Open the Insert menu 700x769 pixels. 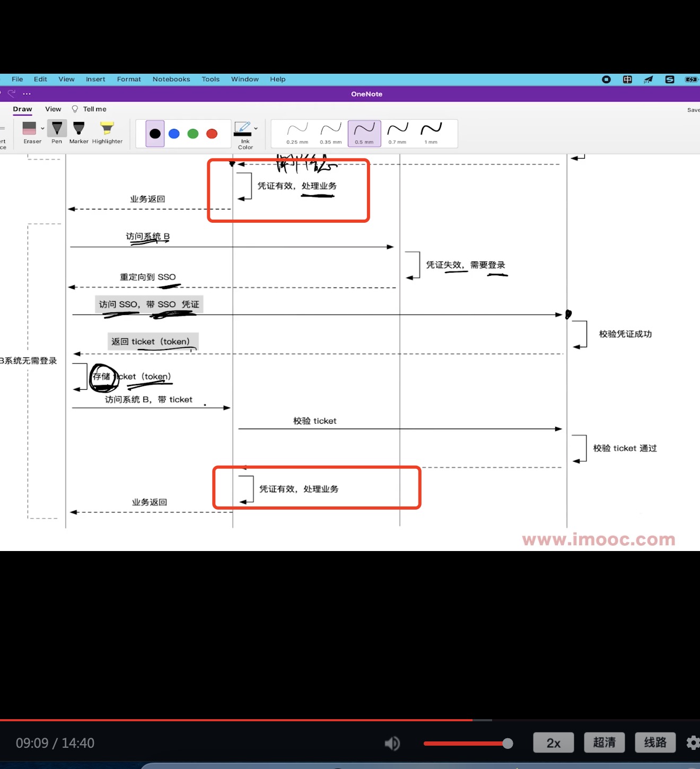(95, 80)
